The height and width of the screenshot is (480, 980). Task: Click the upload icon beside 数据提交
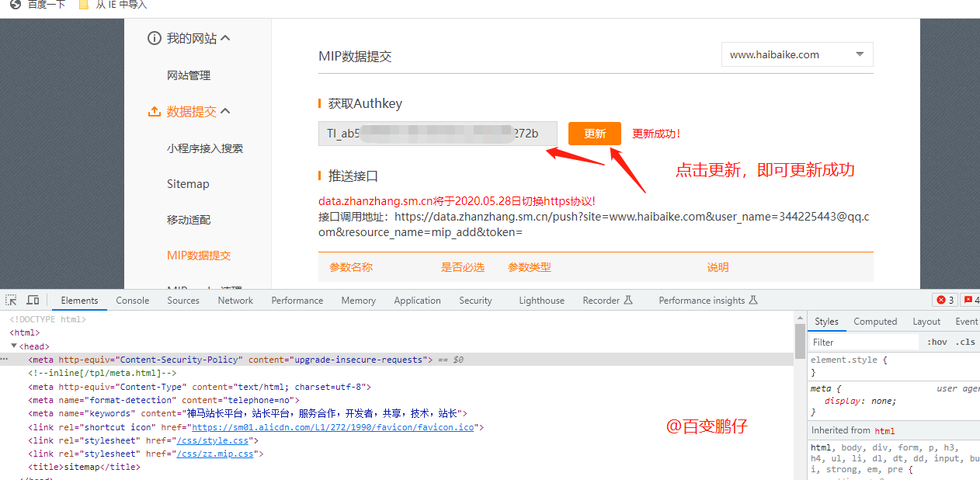click(154, 112)
